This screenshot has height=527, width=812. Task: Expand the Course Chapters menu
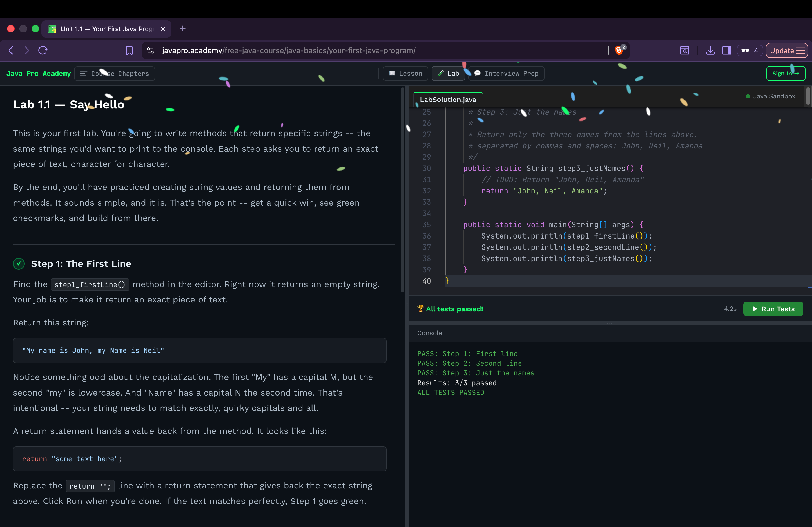[115, 74]
